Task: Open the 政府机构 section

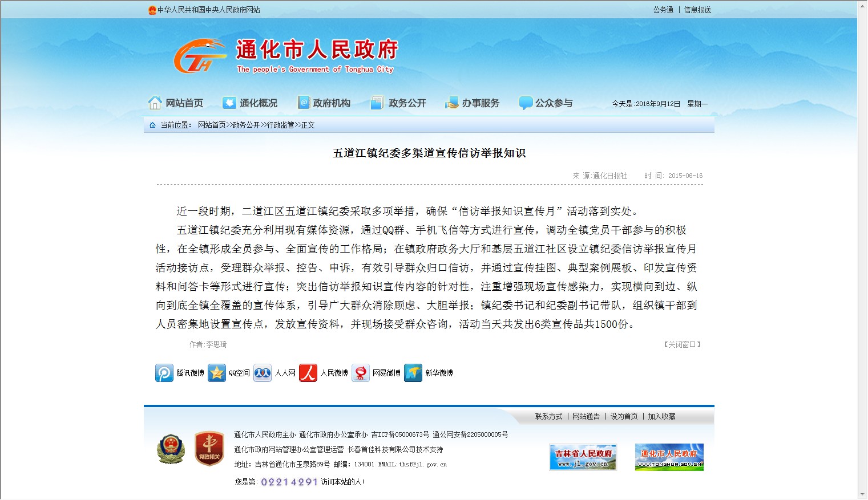Action: pos(324,103)
